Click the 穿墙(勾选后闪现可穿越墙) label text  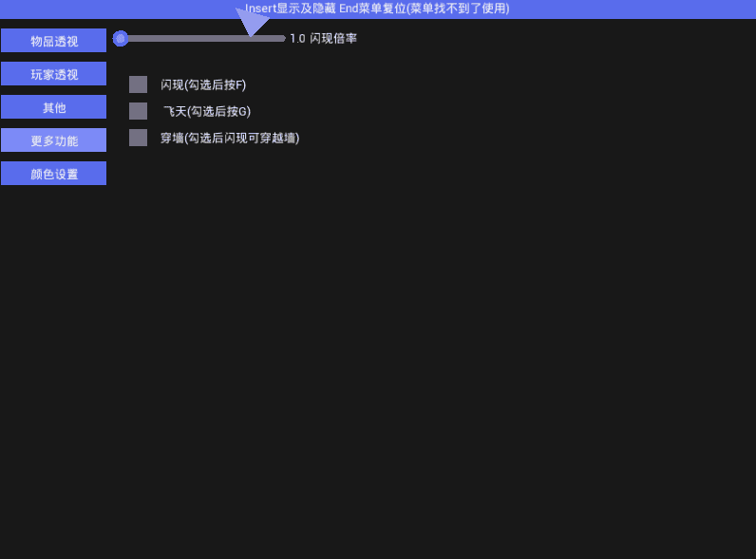point(230,138)
